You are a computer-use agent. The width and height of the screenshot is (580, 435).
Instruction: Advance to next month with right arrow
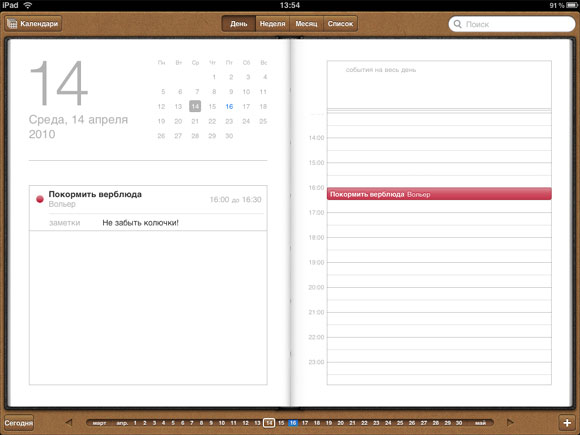tap(510, 422)
